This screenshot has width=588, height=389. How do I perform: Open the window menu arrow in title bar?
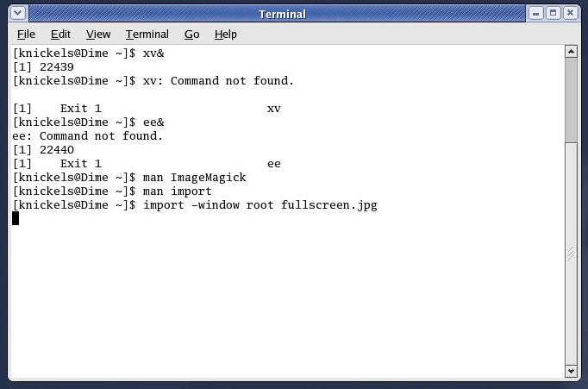point(18,14)
